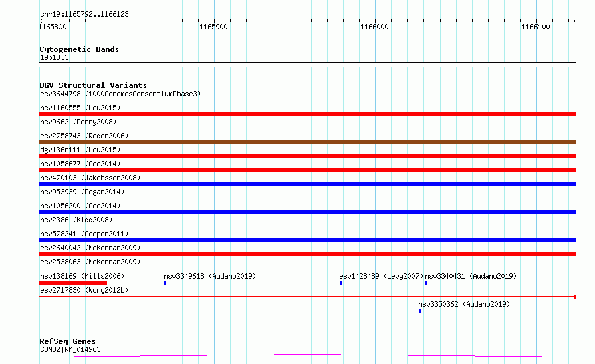595x364 pixels.
Task: Select variant esv2640042 (McKernan2009) label
Action: [90, 248]
